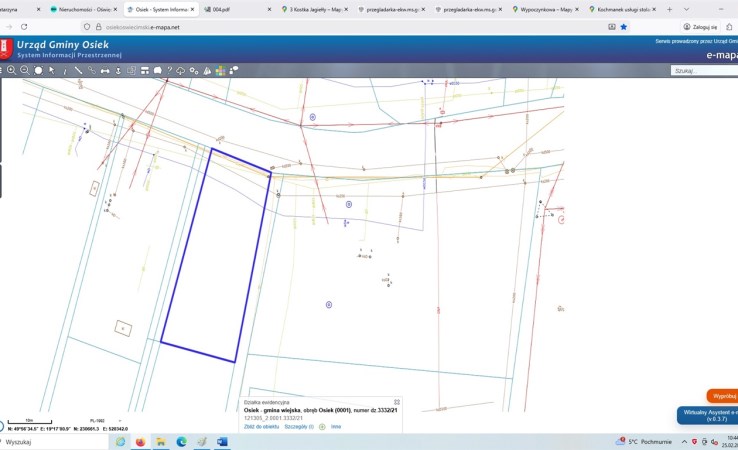Open the colored layers grid icon
The height and width of the screenshot is (450, 738).
point(219,70)
